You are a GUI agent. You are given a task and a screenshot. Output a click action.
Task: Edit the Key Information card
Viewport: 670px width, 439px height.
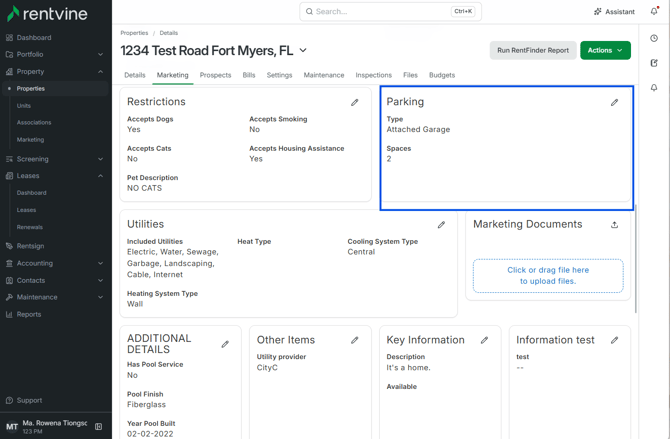coord(484,340)
